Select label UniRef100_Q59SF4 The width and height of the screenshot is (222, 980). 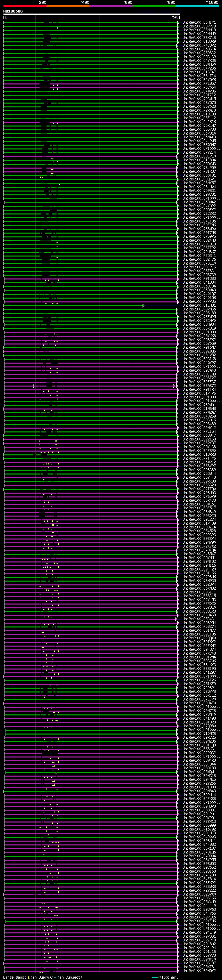199,49
